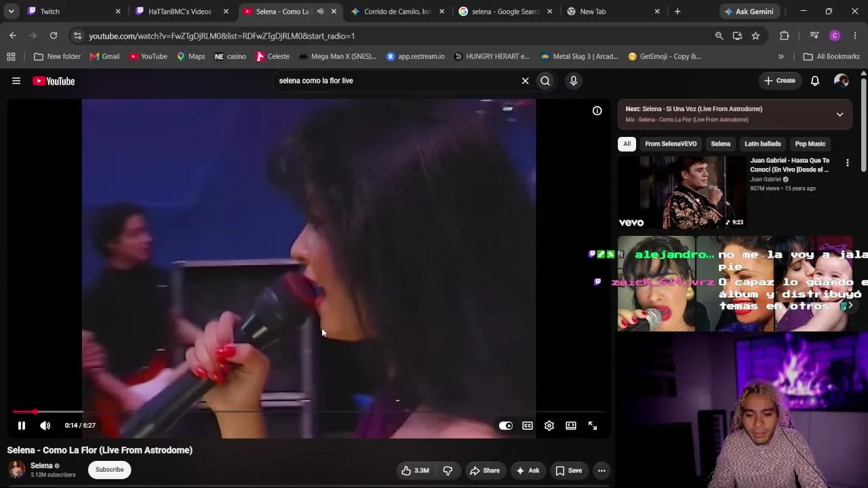Show hidden bookmarks with the overflow chevron
Viewport: 868px width, 488px height.
pyautogui.click(x=781, y=56)
